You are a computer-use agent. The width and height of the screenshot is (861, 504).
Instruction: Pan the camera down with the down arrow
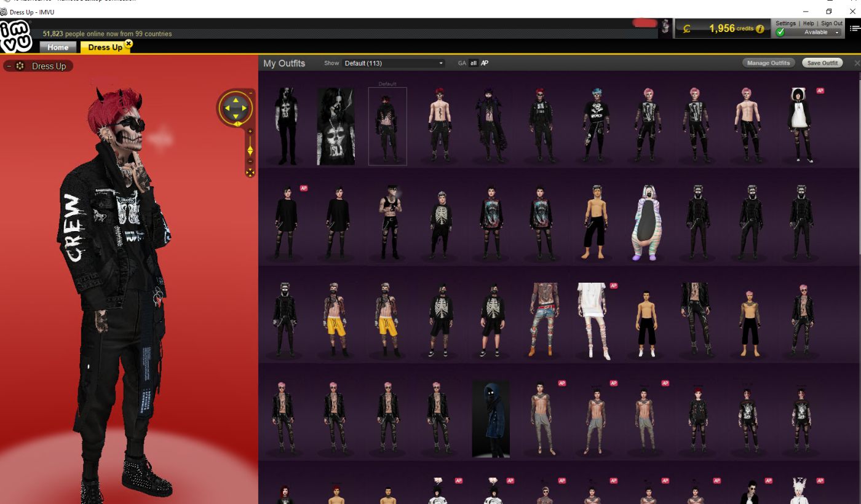point(235,117)
